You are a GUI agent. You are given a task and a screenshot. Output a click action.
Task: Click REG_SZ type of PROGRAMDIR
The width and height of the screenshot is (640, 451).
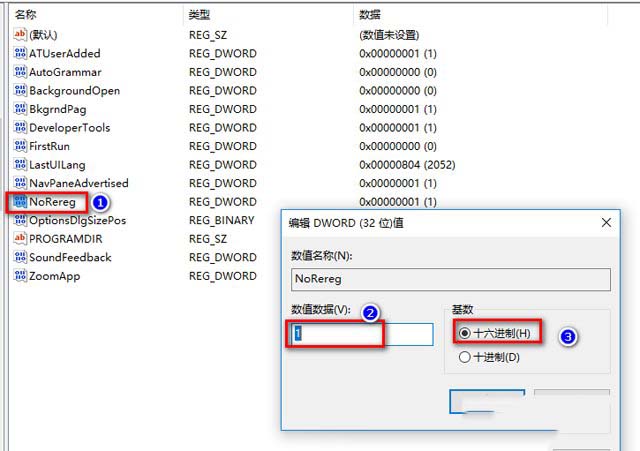pos(208,239)
